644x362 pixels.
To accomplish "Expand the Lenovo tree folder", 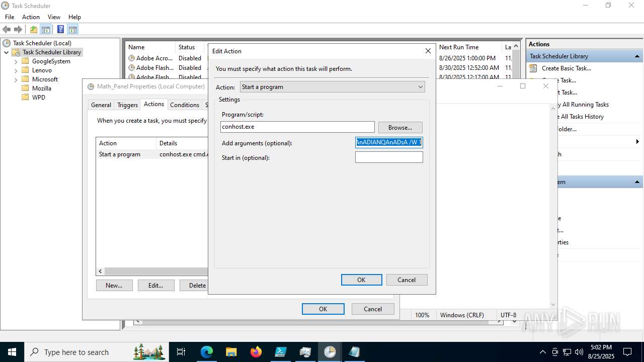I will [16, 70].
